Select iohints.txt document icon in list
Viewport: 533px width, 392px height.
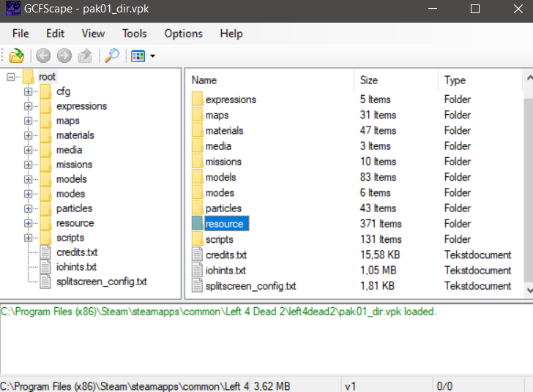click(197, 271)
